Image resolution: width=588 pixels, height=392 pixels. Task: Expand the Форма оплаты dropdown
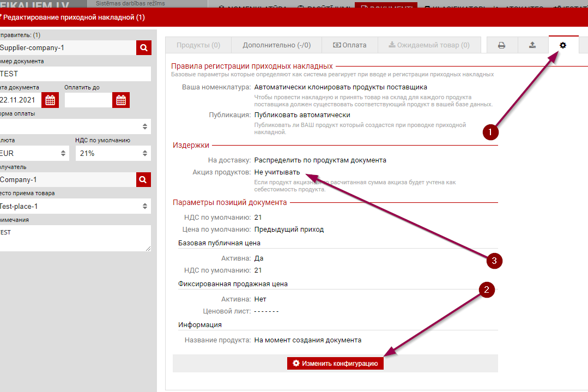(75, 126)
